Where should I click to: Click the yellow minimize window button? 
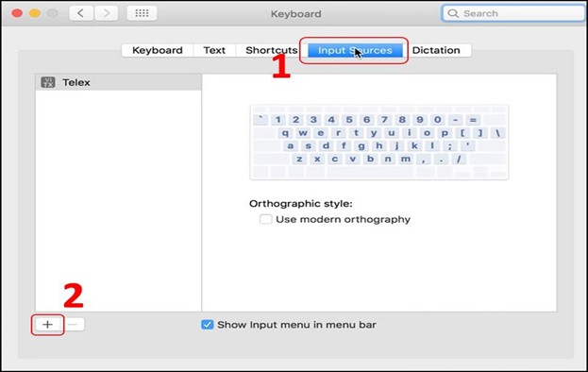click(35, 13)
